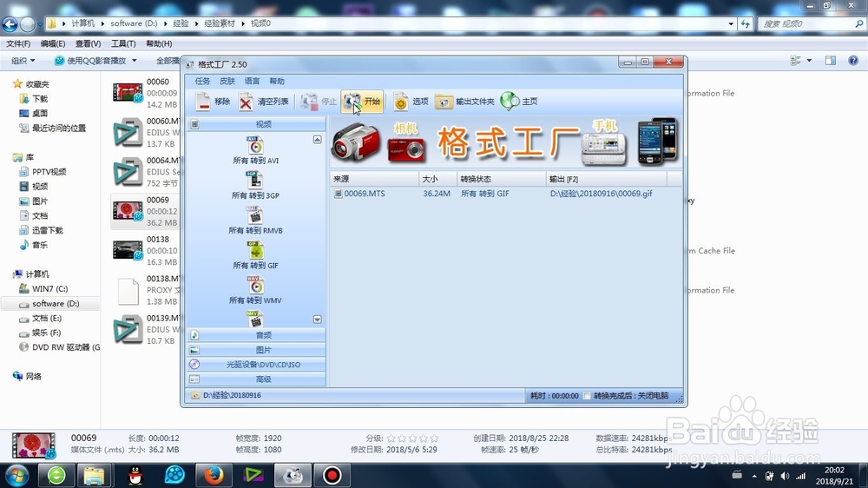Viewport: 868px width, 488px height.
Task: Expand the 图片 (Picture) category panel
Action: [x=256, y=350]
